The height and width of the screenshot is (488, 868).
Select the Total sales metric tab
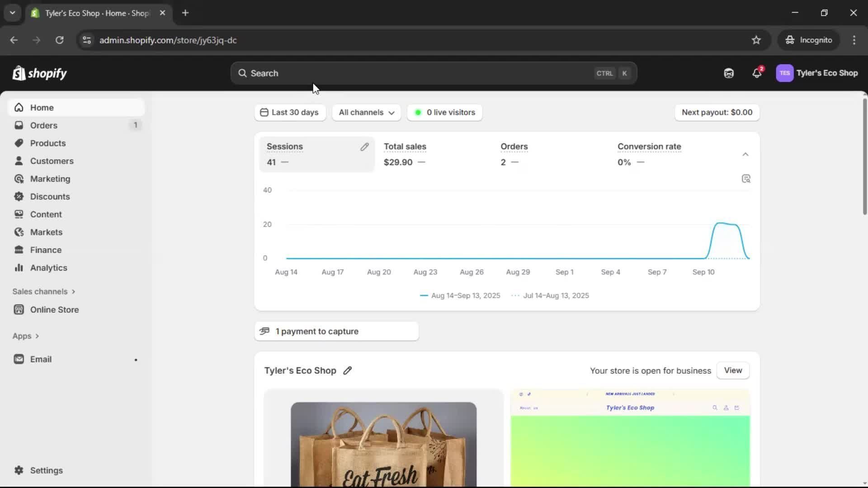(405, 154)
